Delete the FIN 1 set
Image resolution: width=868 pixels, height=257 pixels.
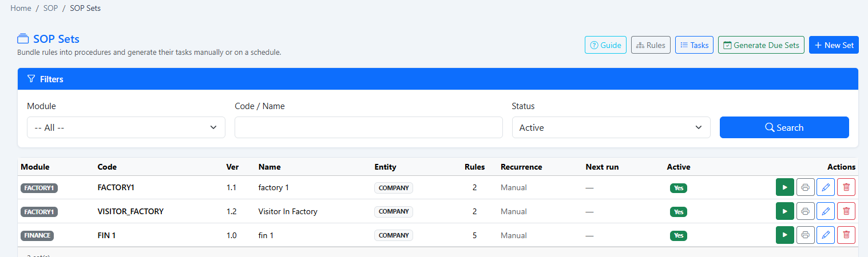click(x=846, y=235)
